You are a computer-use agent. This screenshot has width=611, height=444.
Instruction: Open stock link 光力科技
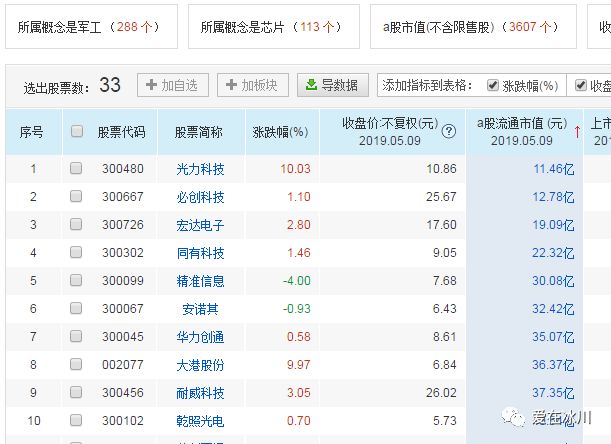(x=200, y=169)
